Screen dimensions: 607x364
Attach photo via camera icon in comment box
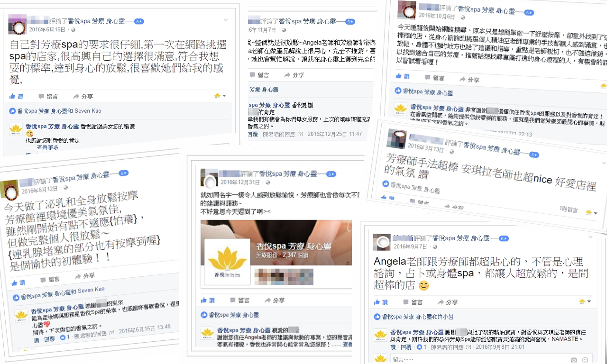(x=574, y=360)
